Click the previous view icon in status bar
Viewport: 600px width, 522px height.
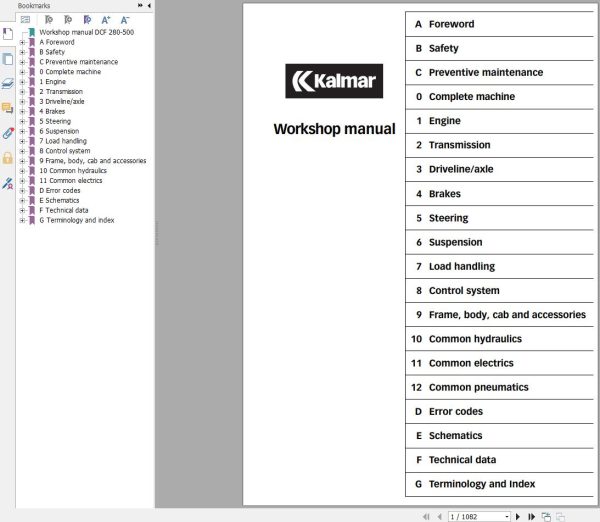[x=546, y=517]
